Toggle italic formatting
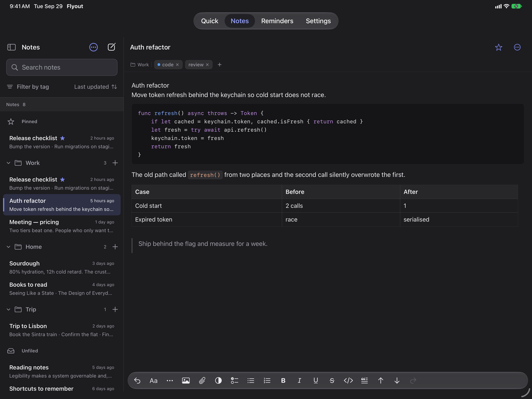The height and width of the screenshot is (399, 532). click(299, 381)
